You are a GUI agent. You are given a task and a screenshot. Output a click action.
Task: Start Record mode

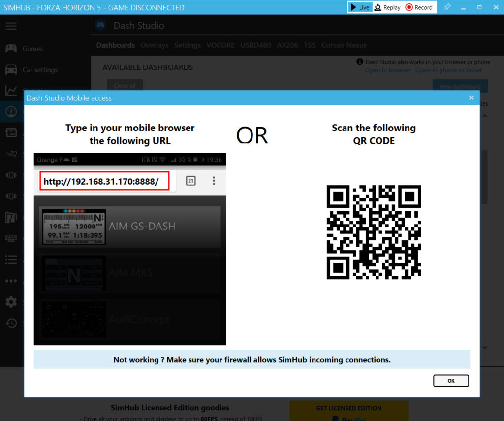pyautogui.click(x=419, y=7)
